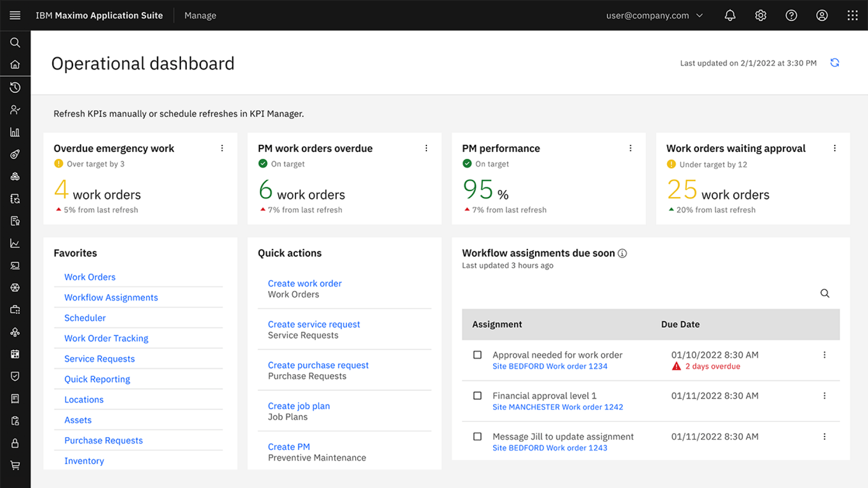868x488 pixels.
Task: Open the hamburger navigation menu
Action: click(x=15, y=15)
